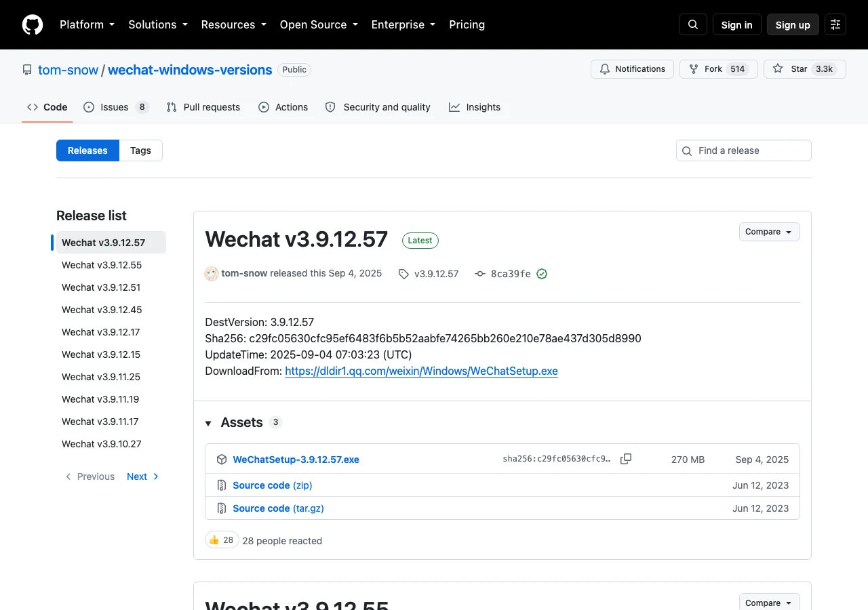Collapse the Assets section triangle
Image resolution: width=868 pixels, height=610 pixels.
[209, 423]
